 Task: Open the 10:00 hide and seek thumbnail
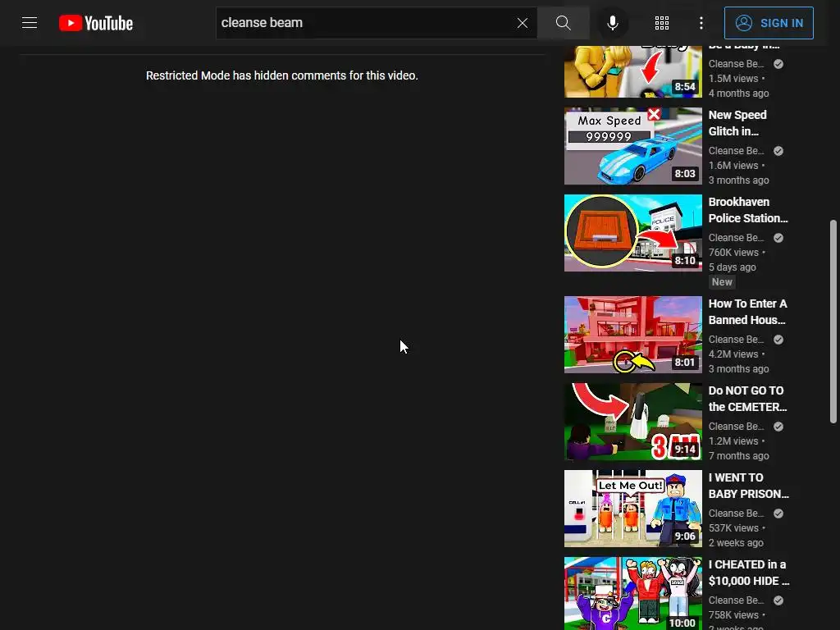pos(632,594)
